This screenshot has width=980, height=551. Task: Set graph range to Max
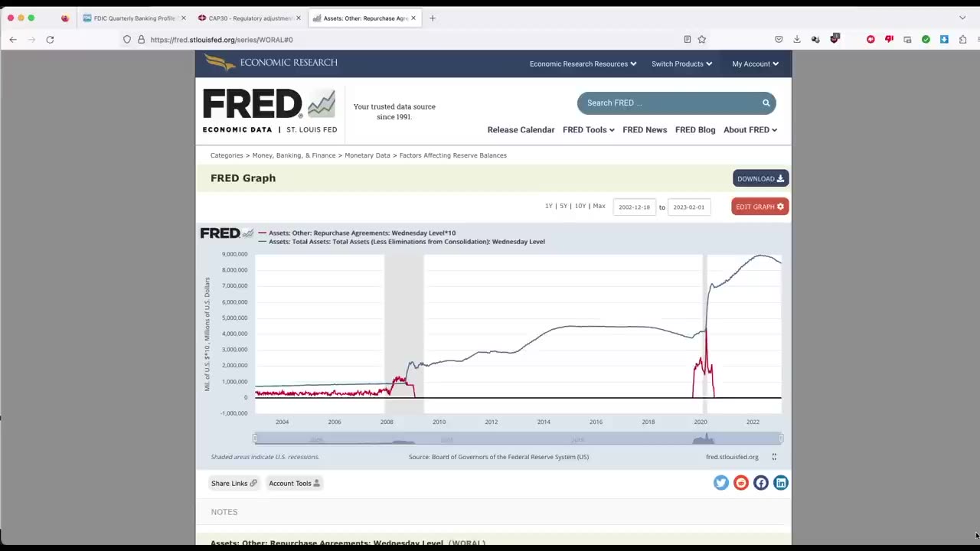(599, 206)
